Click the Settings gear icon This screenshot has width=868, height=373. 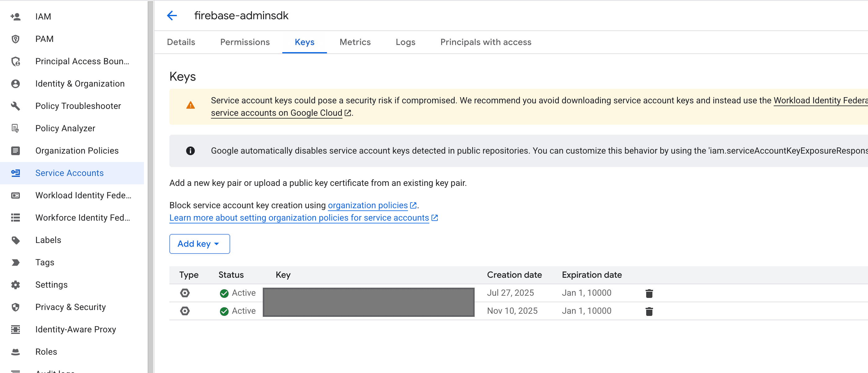click(x=16, y=285)
